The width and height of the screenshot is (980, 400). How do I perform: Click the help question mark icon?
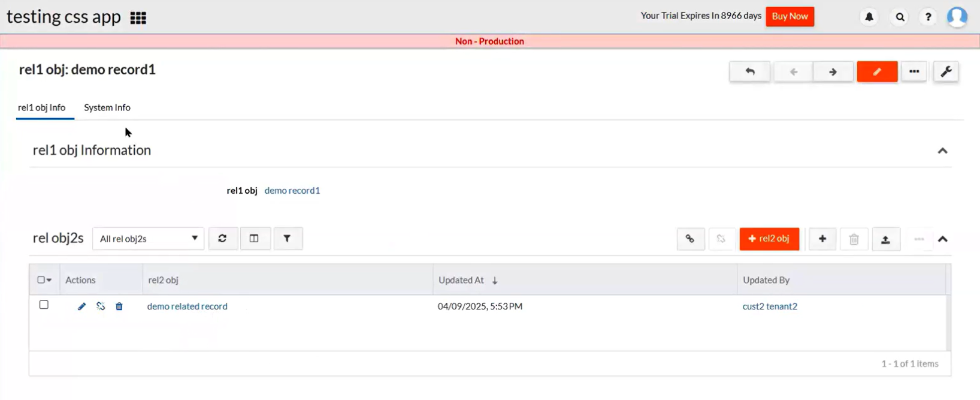(x=928, y=17)
